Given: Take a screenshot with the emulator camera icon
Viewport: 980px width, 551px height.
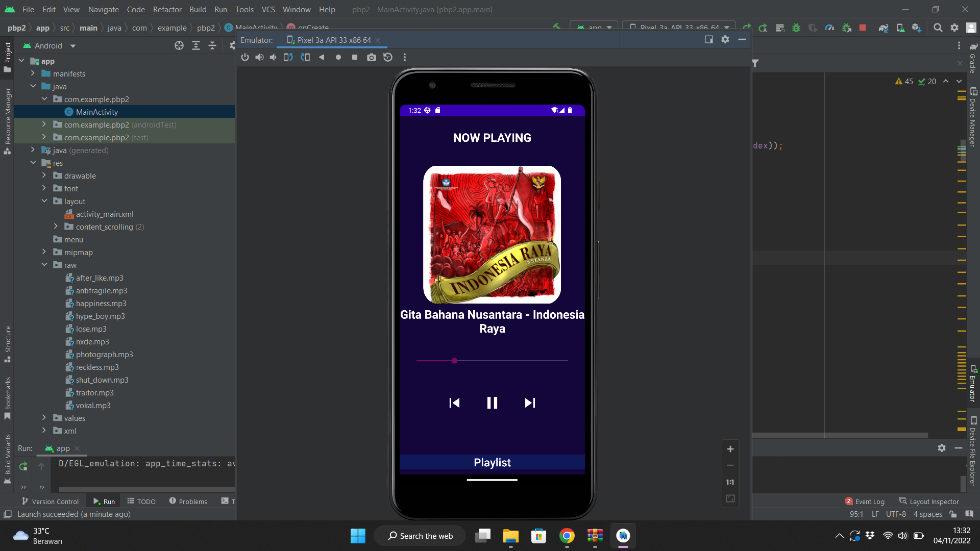Looking at the screenshot, I should click(x=372, y=57).
